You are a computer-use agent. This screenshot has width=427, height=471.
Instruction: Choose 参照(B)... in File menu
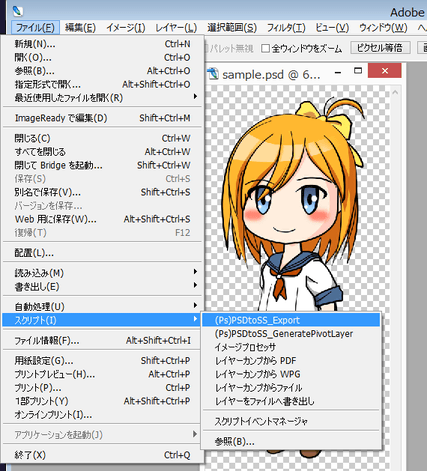click(x=102, y=71)
